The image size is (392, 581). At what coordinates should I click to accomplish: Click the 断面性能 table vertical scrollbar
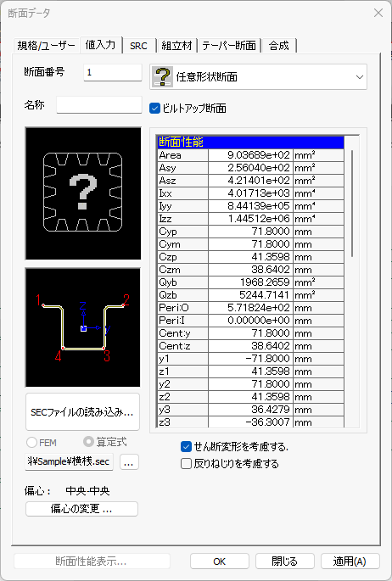[352, 204]
